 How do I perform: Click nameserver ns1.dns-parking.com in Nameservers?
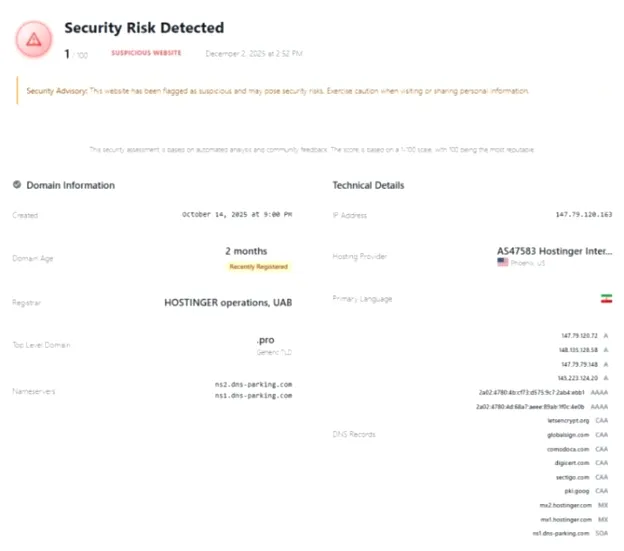point(254,395)
